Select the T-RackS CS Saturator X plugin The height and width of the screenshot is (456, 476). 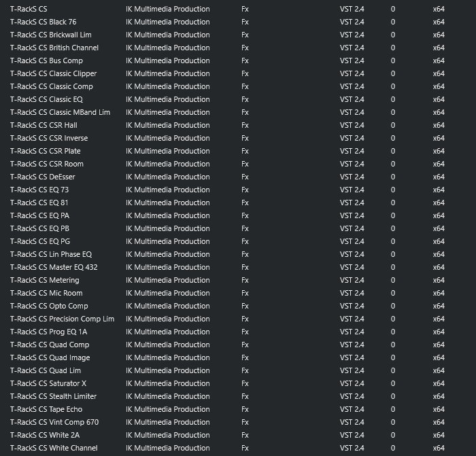click(x=48, y=383)
